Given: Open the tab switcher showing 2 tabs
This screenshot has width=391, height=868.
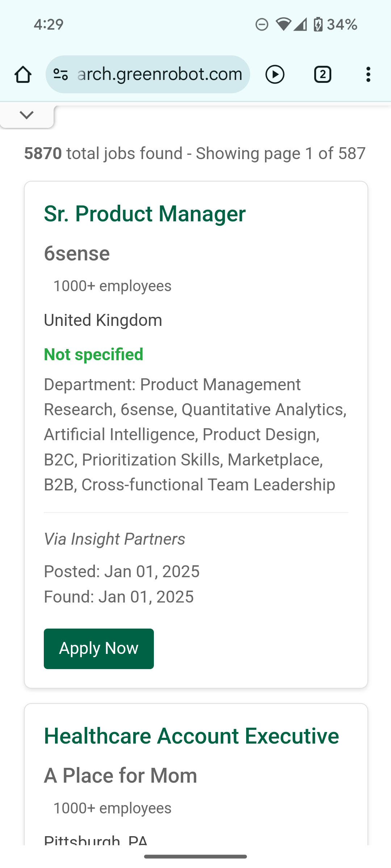Looking at the screenshot, I should coord(323,75).
